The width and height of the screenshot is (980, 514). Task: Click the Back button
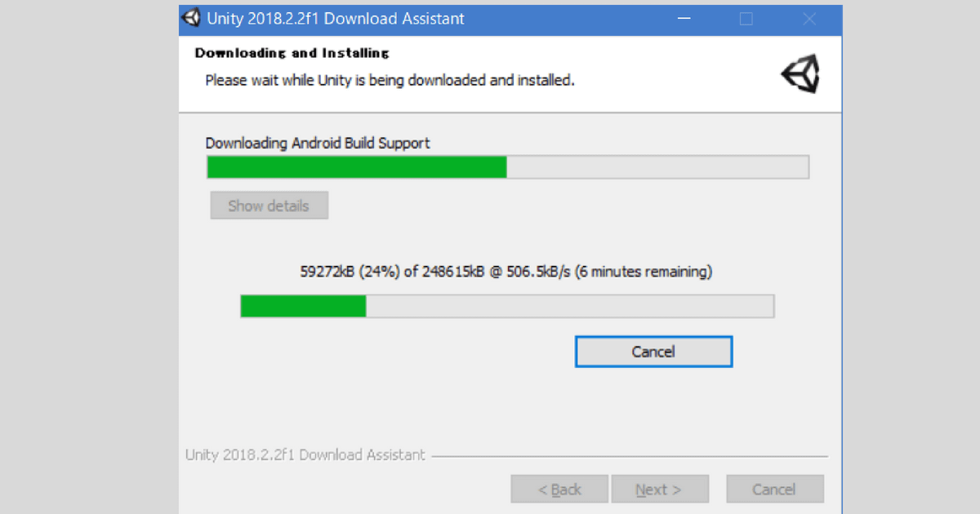click(x=559, y=490)
